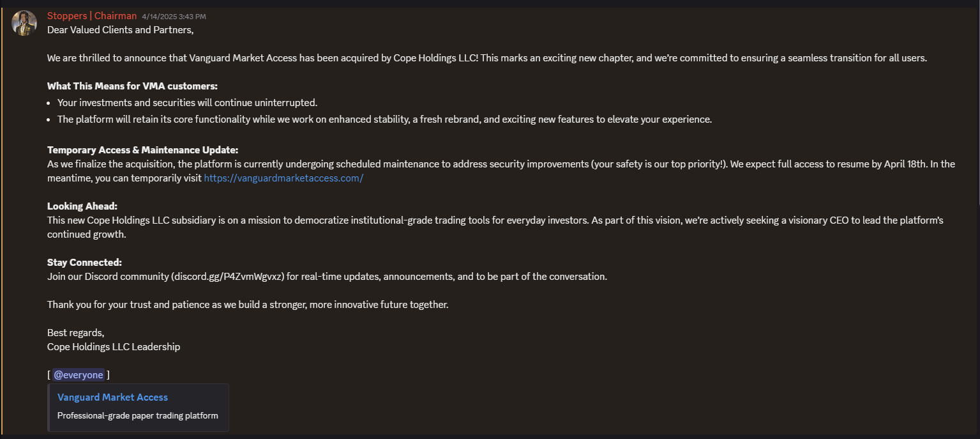Click the heading What This Means for VMA customers
The height and width of the screenshot is (439, 980).
tap(132, 86)
